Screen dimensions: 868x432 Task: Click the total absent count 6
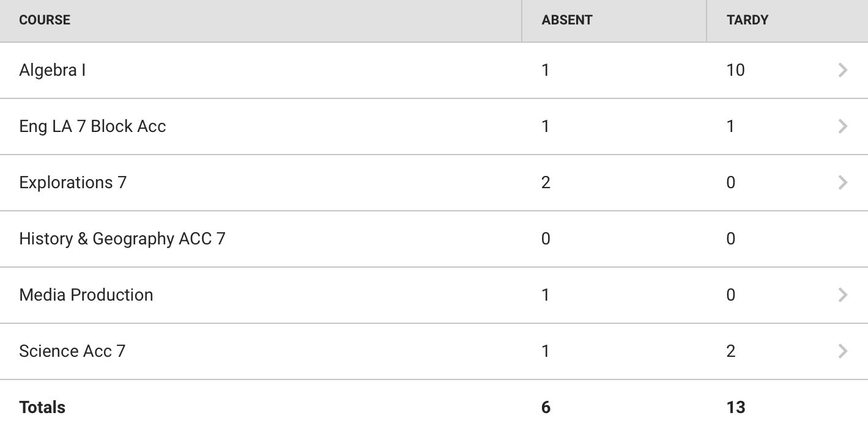click(x=546, y=408)
